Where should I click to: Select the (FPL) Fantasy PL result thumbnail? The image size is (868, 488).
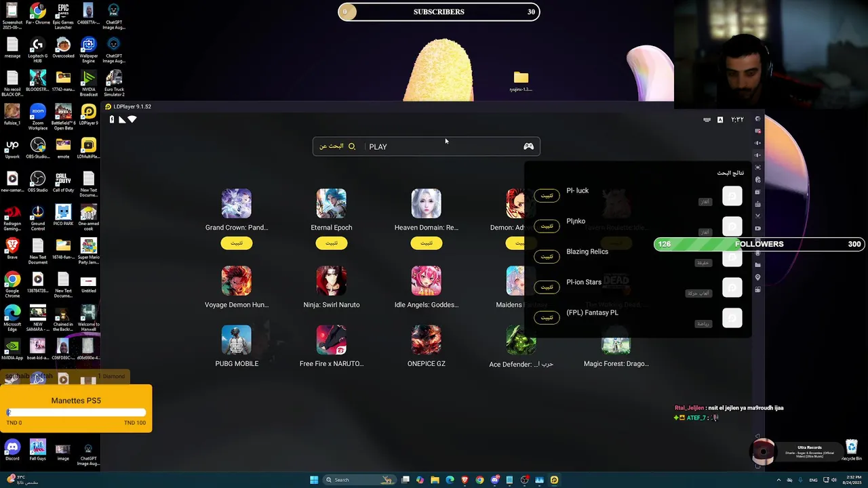click(x=732, y=318)
